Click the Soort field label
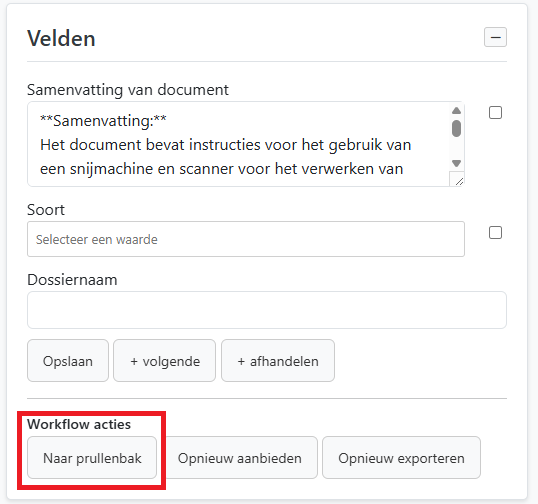Image resolution: width=538 pixels, height=504 pixels. 46,210
